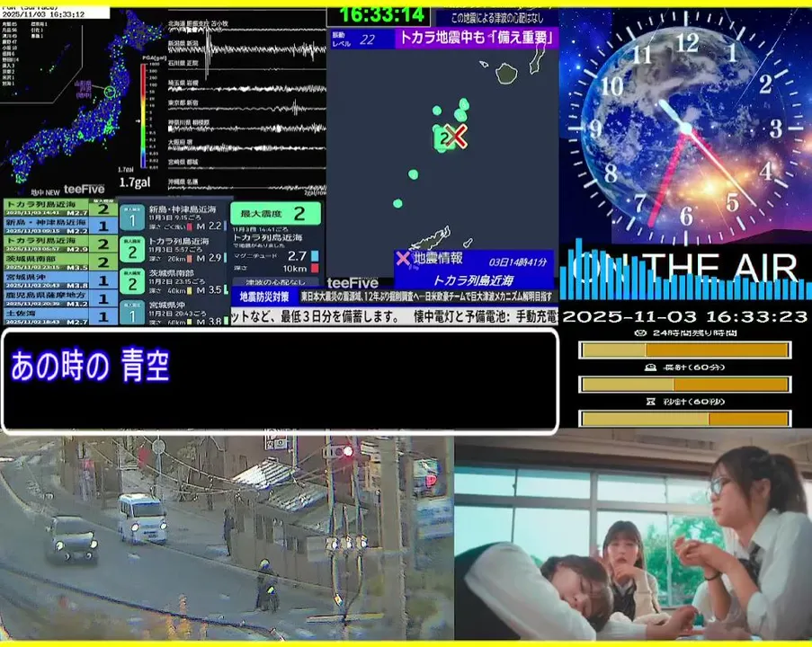Click the green circle marker on Japan map

(110, 93)
